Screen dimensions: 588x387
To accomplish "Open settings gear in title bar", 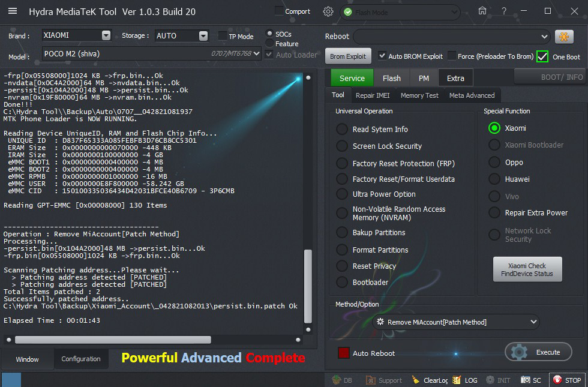I will [x=328, y=11].
